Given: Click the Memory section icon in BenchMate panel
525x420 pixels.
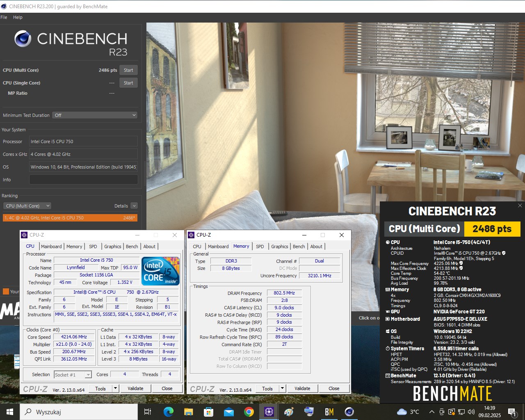Looking at the screenshot, I should (x=388, y=290).
